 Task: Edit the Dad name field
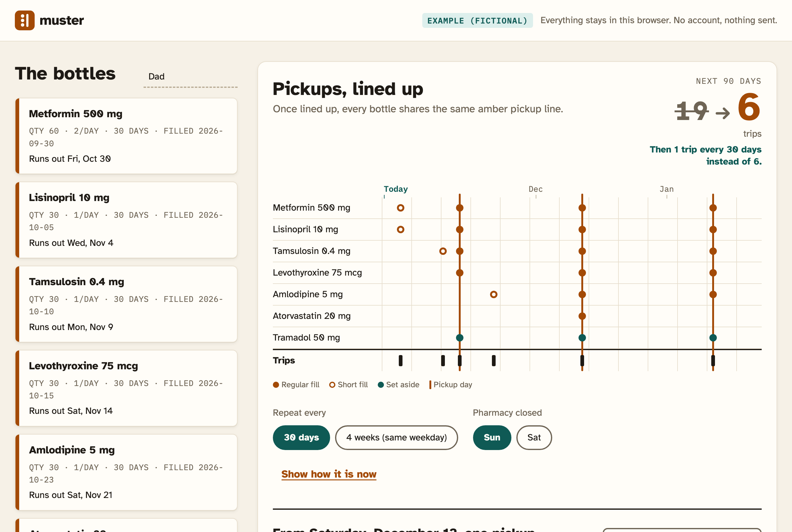[190, 77]
